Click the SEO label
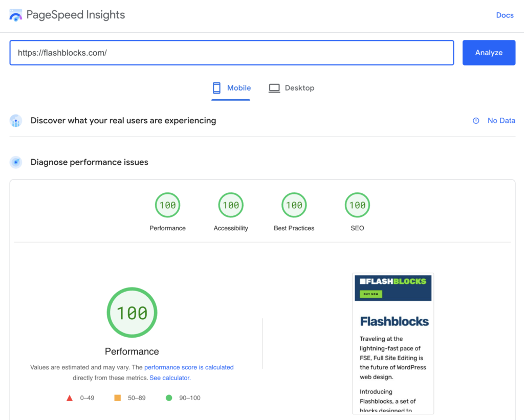 [x=357, y=228]
